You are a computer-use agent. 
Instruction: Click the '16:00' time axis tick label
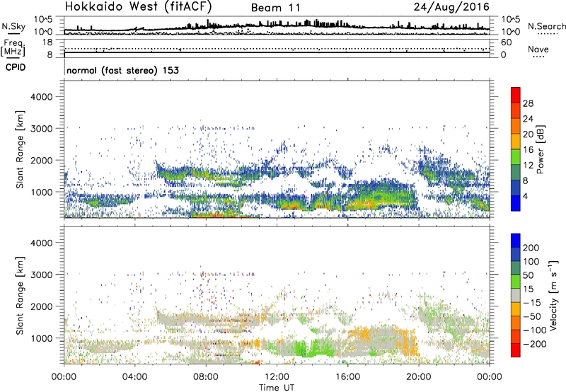click(x=347, y=377)
